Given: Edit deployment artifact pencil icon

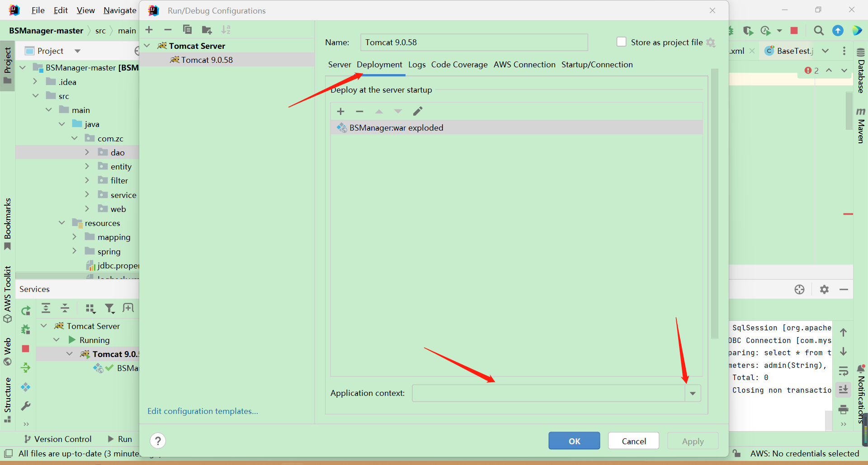Looking at the screenshot, I should pyautogui.click(x=418, y=111).
